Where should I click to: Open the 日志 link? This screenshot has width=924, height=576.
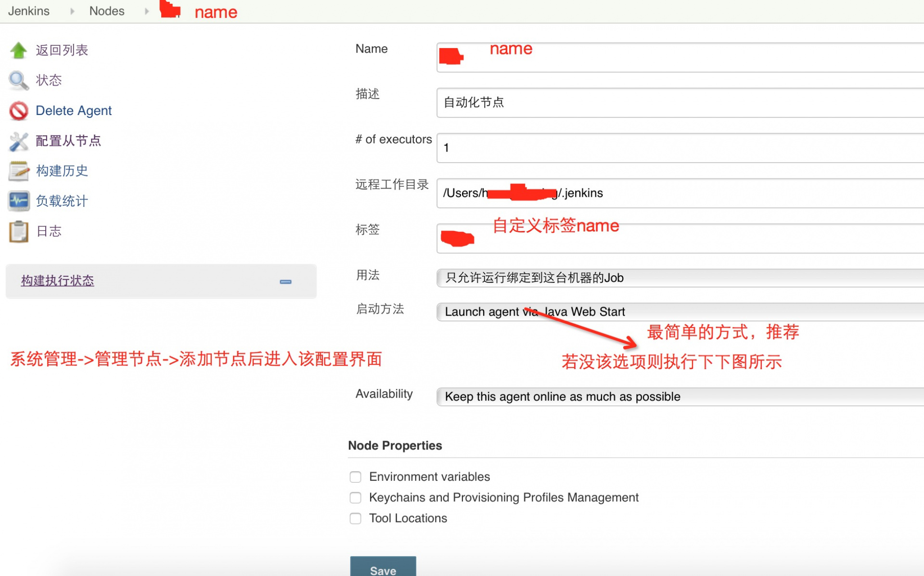click(x=49, y=231)
